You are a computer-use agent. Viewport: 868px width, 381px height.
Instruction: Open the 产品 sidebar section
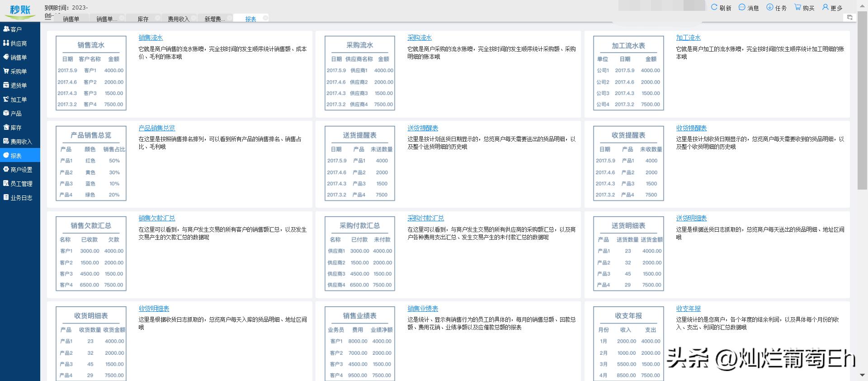point(20,114)
